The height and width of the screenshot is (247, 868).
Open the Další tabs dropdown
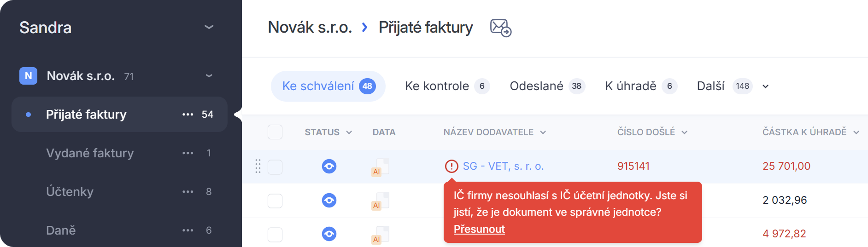(765, 86)
